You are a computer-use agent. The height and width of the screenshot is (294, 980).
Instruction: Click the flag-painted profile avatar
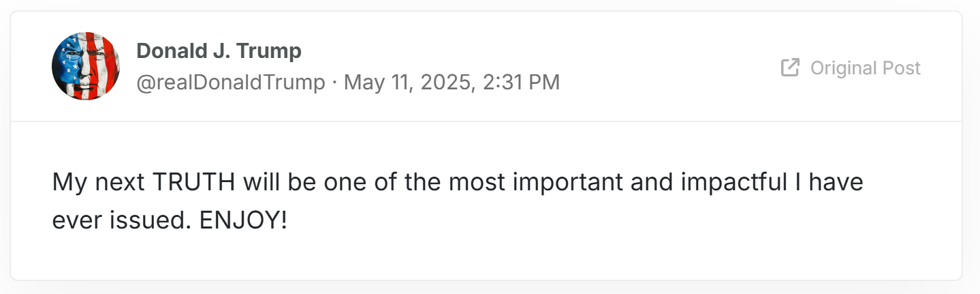coord(86,66)
